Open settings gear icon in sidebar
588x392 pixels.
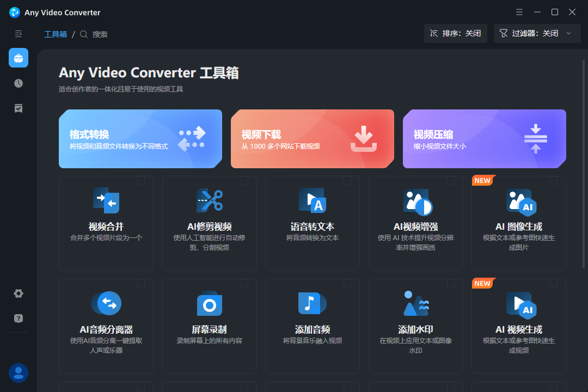[x=19, y=293]
